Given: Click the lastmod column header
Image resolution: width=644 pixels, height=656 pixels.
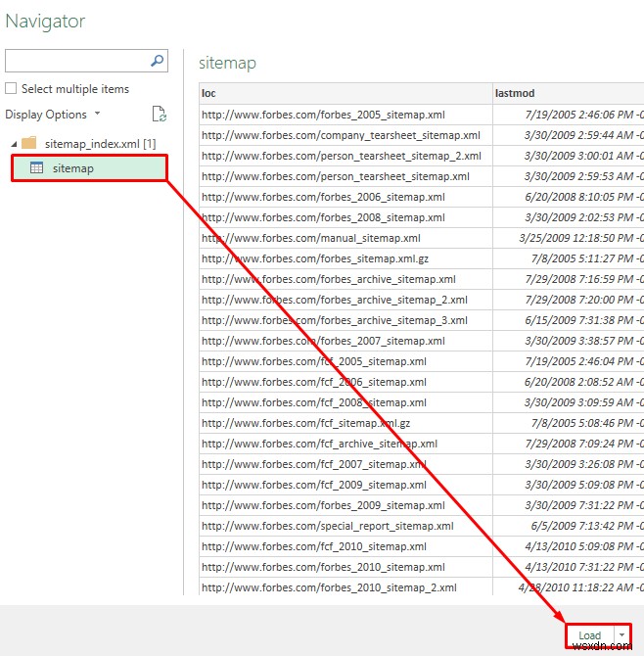Looking at the screenshot, I should [x=569, y=93].
